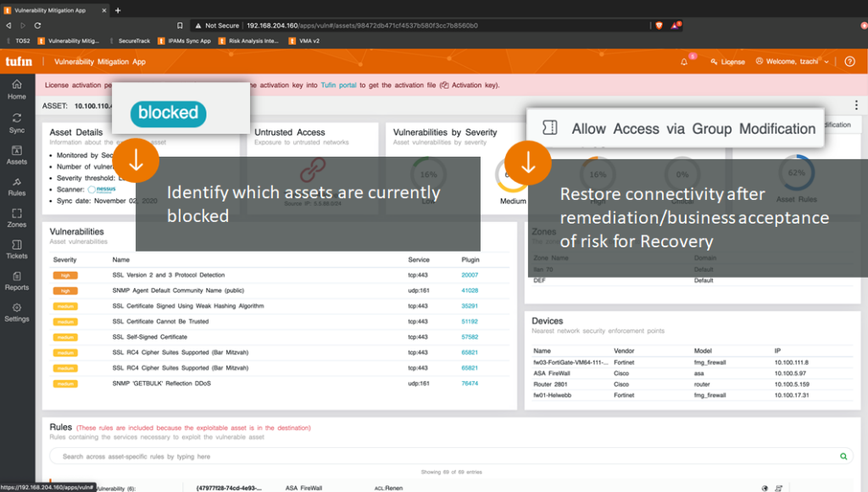Open plugin 20007 link
Image resolution: width=868 pixels, height=492 pixels.
click(x=470, y=275)
